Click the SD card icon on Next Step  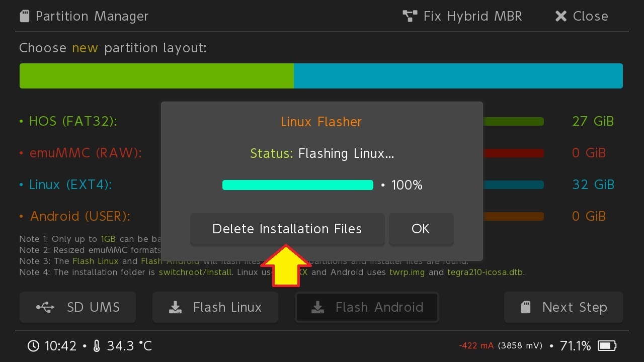click(x=526, y=307)
